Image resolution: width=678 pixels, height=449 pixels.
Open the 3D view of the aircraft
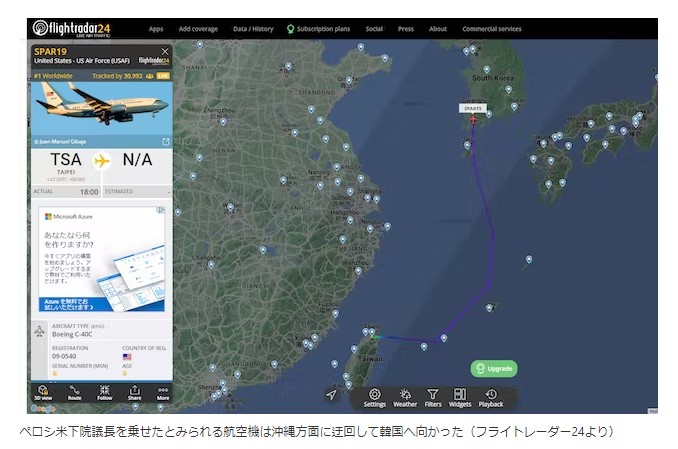(x=43, y=391)
